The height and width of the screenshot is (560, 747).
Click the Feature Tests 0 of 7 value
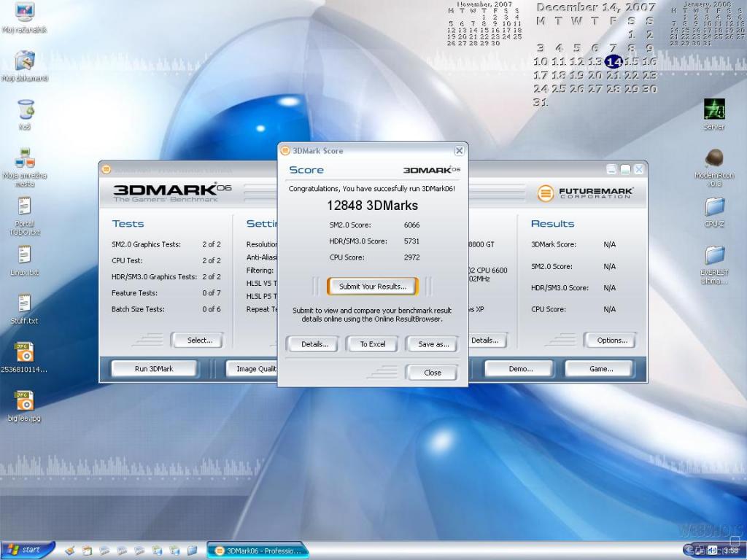coord(212,293)
